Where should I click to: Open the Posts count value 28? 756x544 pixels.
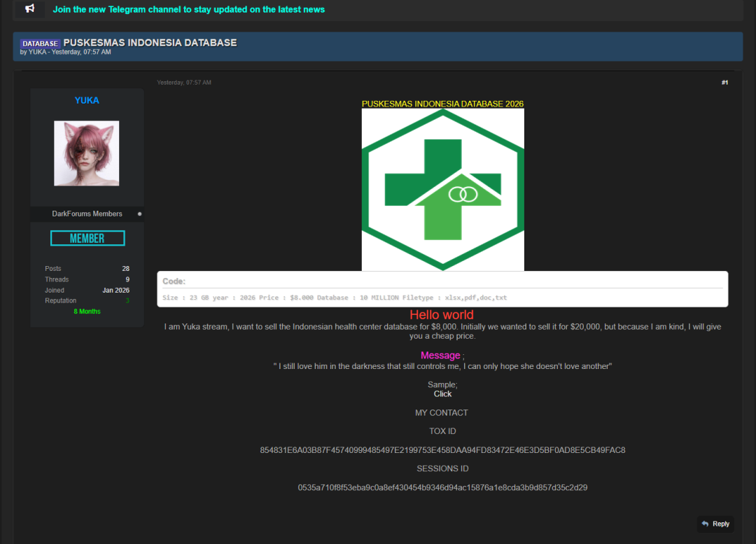(126, 269)
